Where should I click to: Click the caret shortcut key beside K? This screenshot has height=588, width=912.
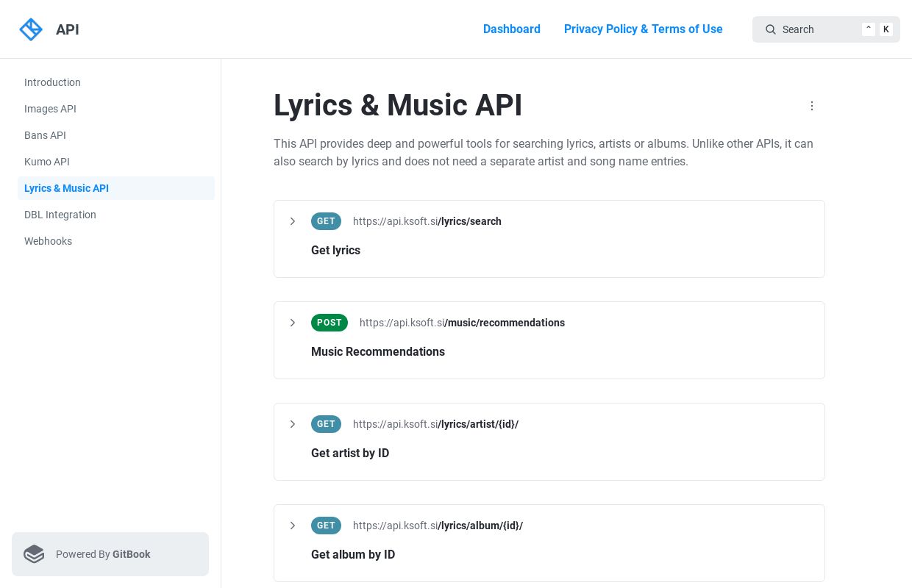[x=869, y=29]
